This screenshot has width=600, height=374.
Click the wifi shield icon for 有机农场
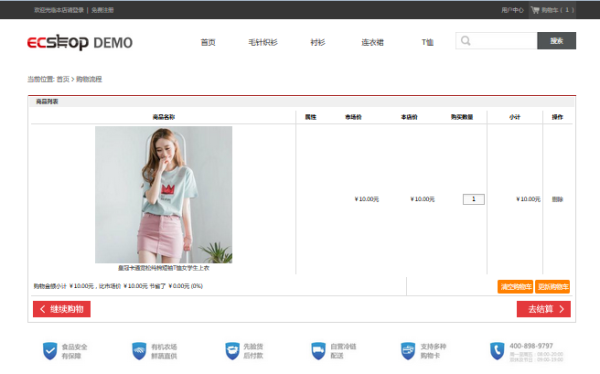point(139,351)
